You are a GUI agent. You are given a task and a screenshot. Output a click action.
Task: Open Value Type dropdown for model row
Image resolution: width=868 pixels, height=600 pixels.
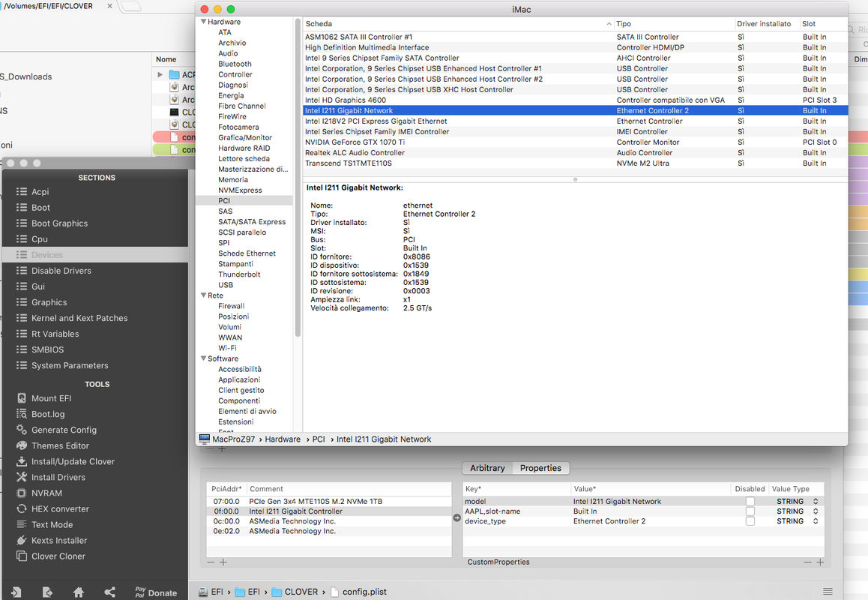pos(816,502)
